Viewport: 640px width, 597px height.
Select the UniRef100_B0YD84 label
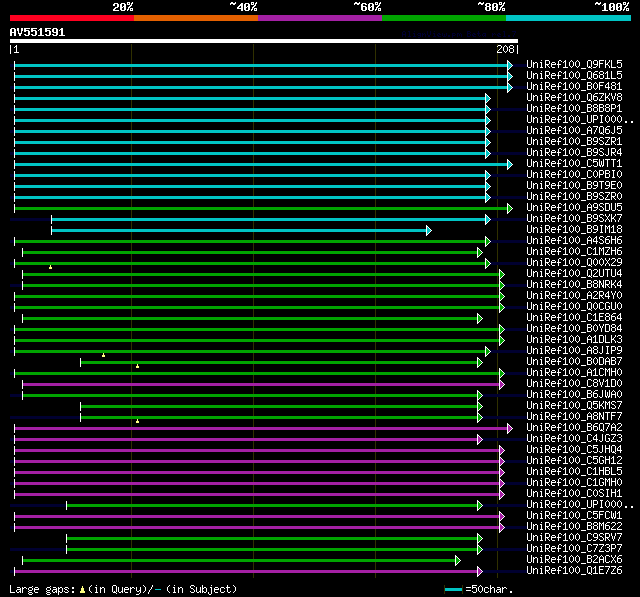(x=574, y=328)
